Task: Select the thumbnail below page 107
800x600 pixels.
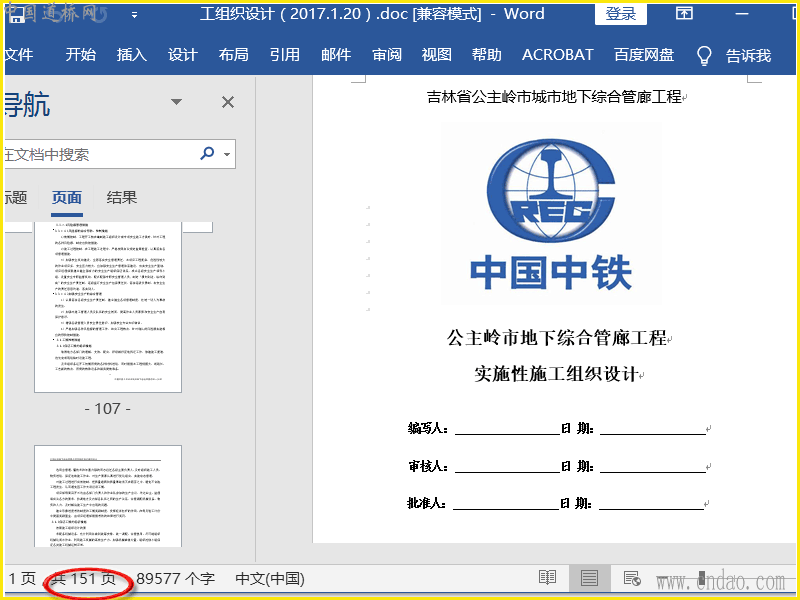Action: (108, 496)
